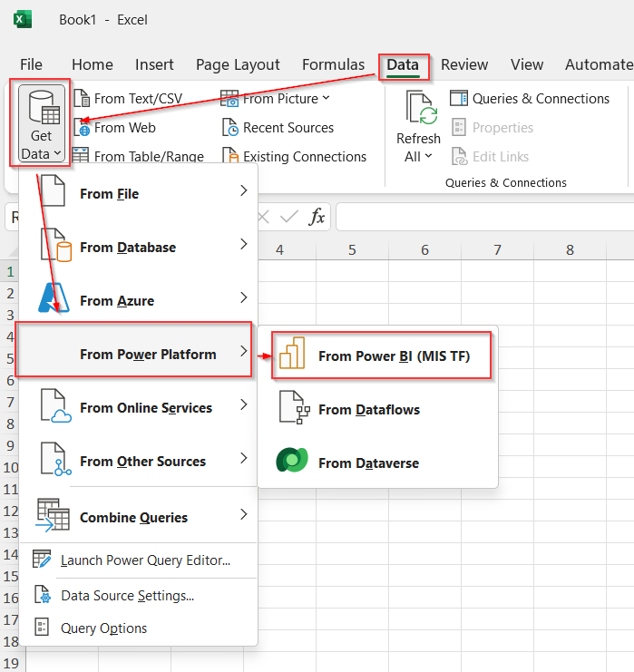This screenshot has width=634, height=672.
Task: Click the Refresh All icon
Action: pyautogui.click(x=422, y=108)
